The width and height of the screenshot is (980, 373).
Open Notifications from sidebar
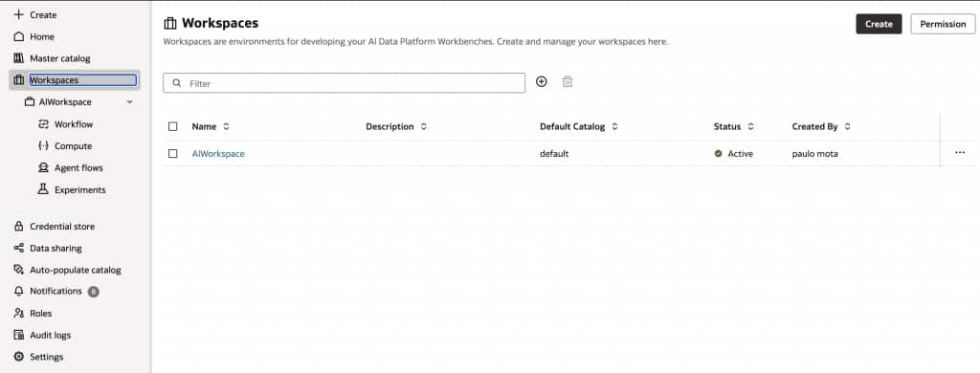point(56,291)
